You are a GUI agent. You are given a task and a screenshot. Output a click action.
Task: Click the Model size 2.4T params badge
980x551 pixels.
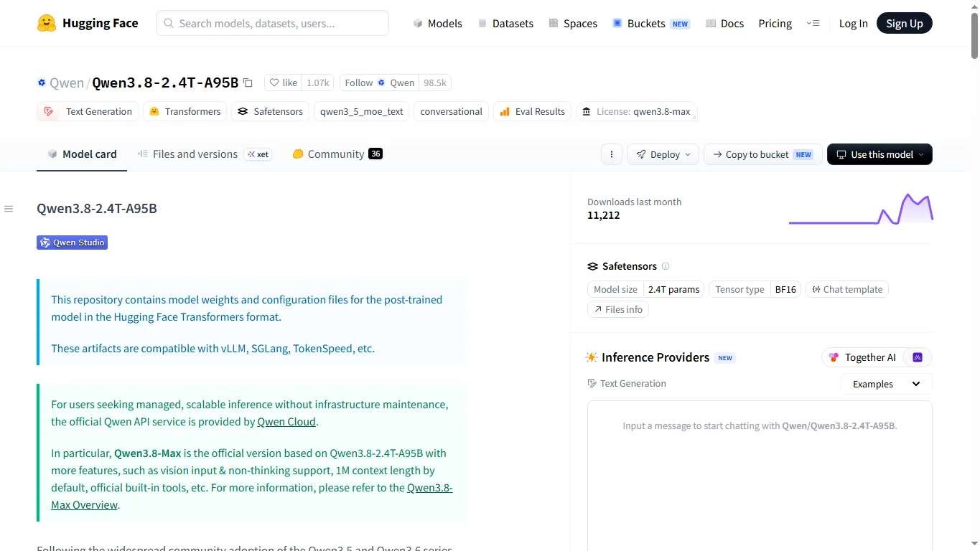(645, 289)
